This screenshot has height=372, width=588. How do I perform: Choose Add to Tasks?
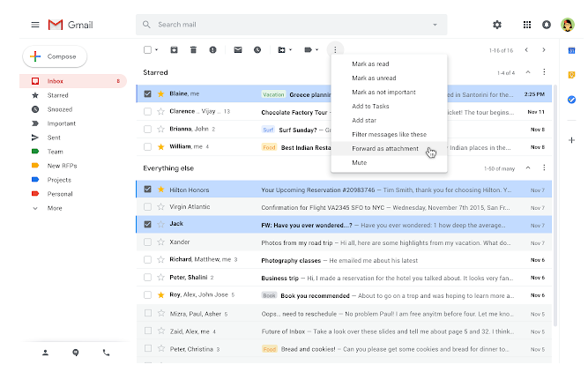coord(389,106)
